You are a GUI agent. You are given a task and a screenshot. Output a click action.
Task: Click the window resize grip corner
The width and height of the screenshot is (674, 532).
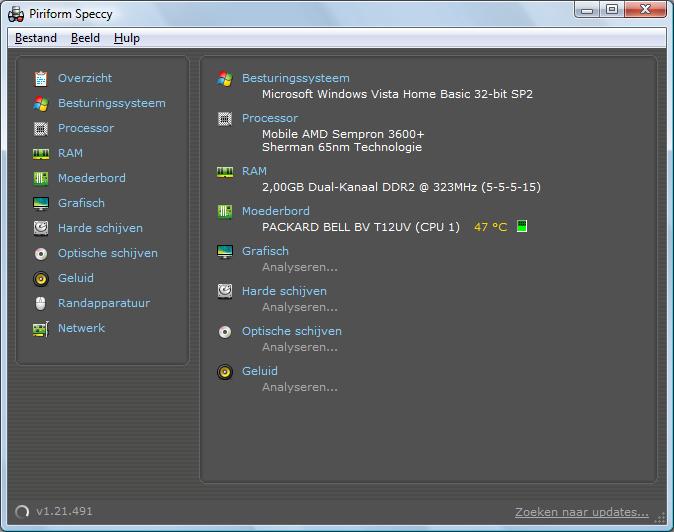tap(660, 519)
